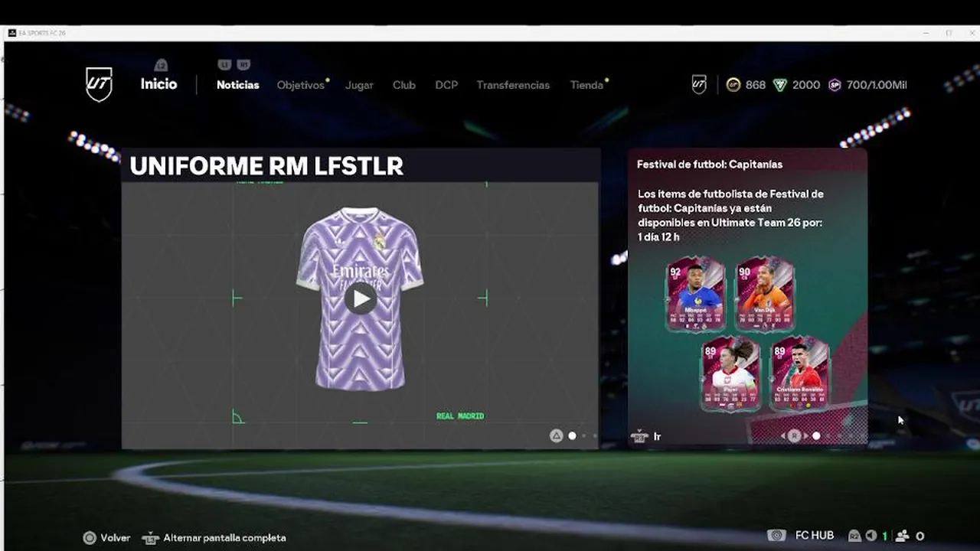This screenshot has width=980, height=551.
Task: Select the active white dot under the video
Action: pos(572,435)
